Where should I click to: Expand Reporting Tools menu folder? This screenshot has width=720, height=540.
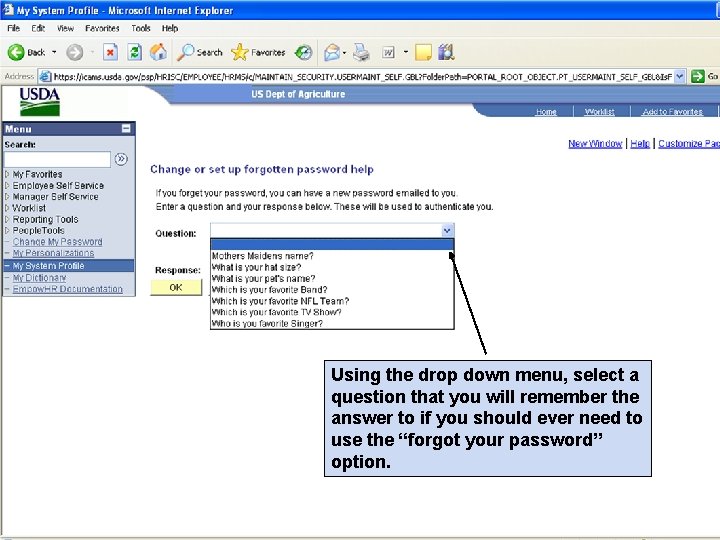pyautogui.click(x=7, y=219)
